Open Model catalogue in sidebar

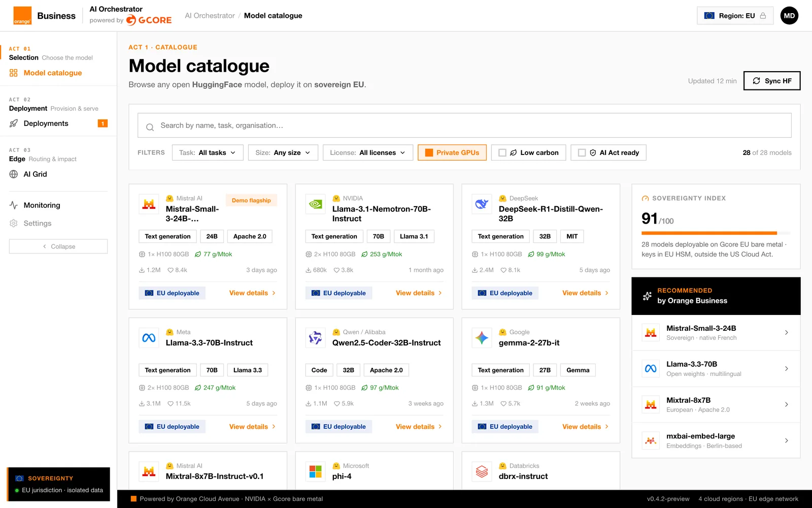53,73
